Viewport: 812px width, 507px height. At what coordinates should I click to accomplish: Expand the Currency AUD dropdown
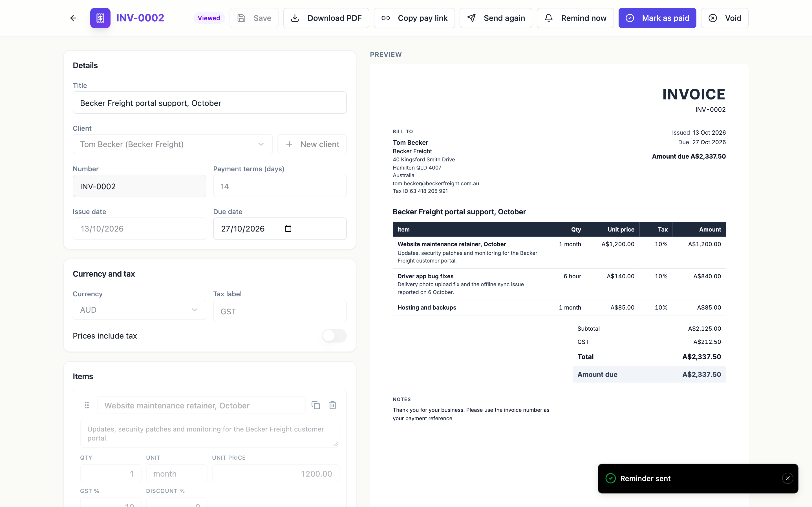click(140, 310)
